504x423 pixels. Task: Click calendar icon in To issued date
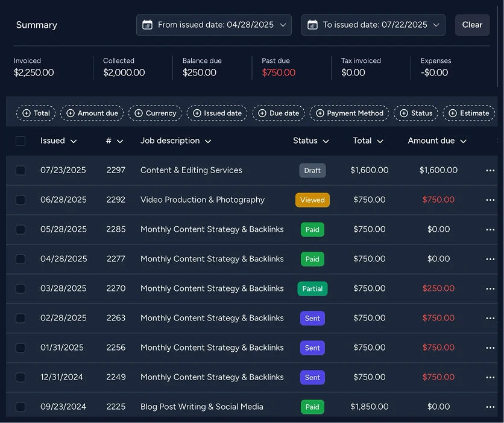click(312, 25)
